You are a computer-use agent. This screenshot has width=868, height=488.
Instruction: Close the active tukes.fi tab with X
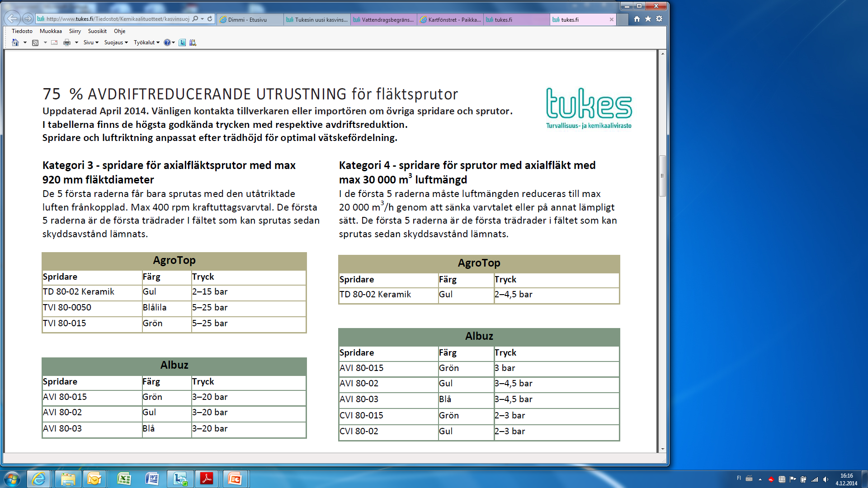612,19
